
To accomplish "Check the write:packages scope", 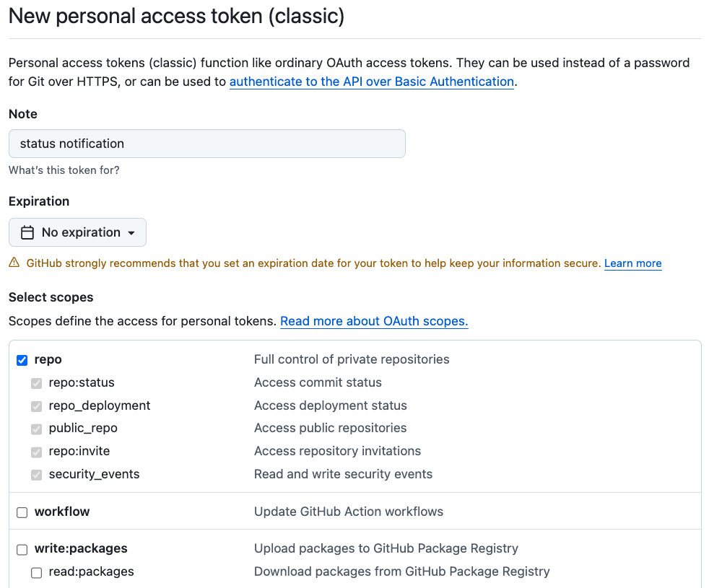I will 22,549.
